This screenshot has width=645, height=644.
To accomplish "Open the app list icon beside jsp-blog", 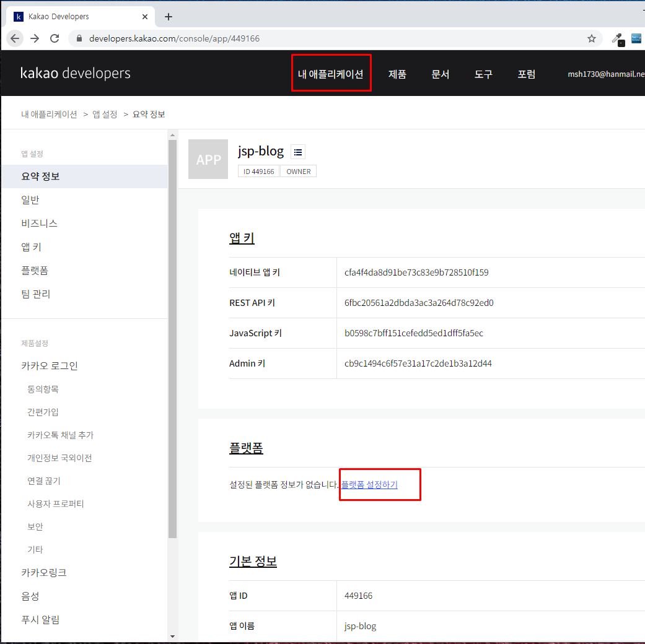I will pyautogui.click(x=298, y=152).
